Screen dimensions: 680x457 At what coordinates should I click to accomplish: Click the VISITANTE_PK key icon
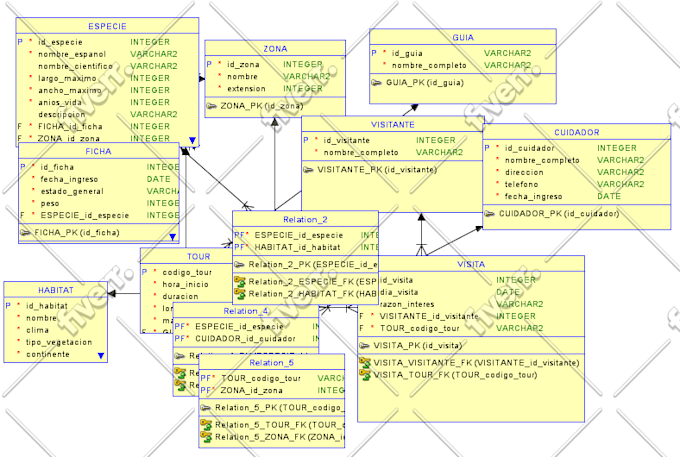click(x=308, y=170)
